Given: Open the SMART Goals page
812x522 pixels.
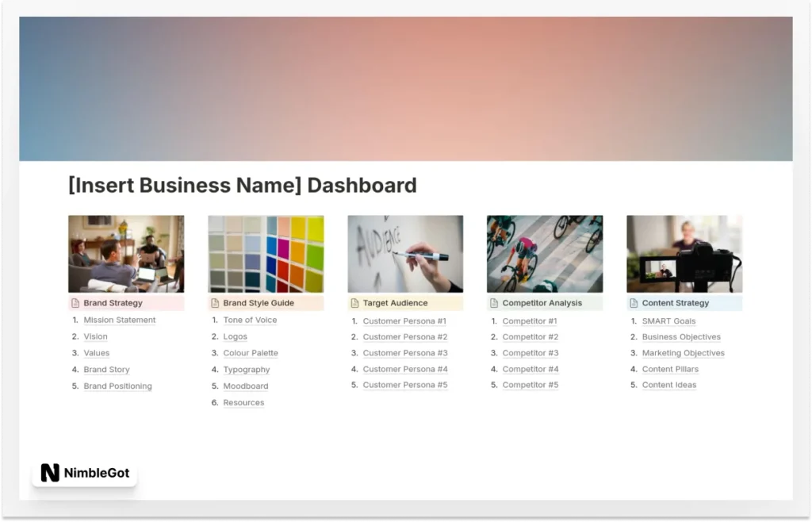Looking at the screenshot, I should coord(668,321).
